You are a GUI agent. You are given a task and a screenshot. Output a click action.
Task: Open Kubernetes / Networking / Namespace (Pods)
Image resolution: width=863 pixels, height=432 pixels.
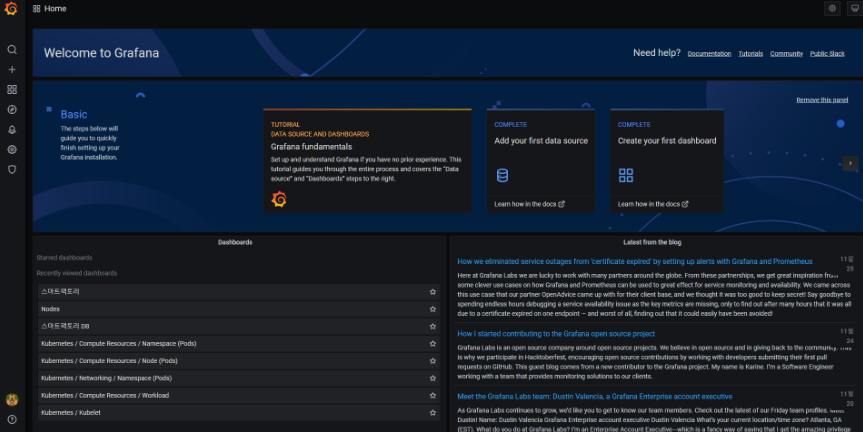[238, 378]
